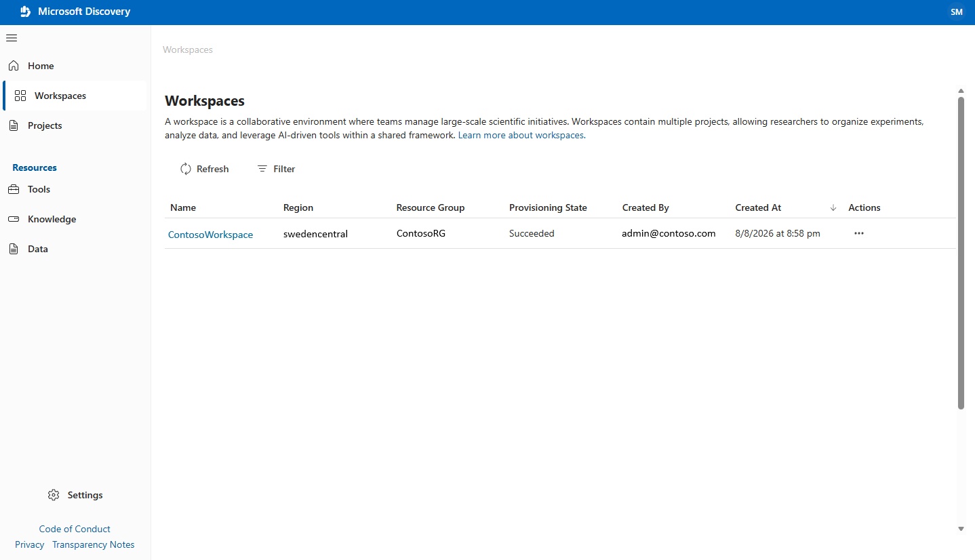This screenshot has height=560, width=975.
Task: Sort by the Provisioning State column header
Action: [548, 207]
